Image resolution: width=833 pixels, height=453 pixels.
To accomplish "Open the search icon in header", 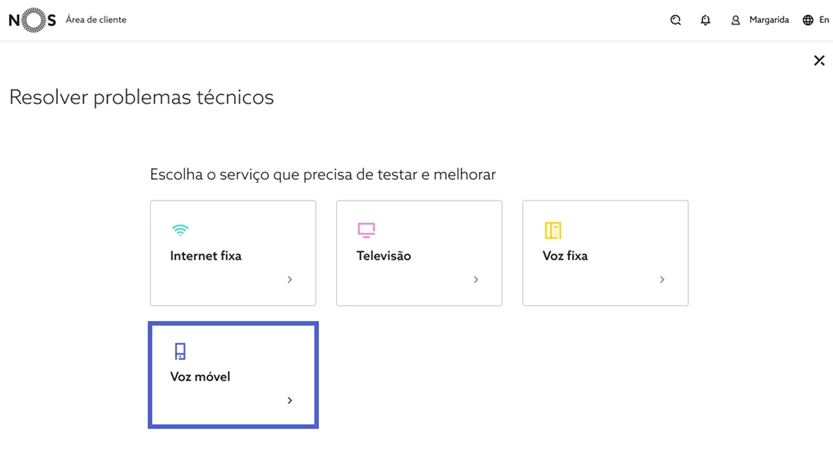I will (x=676, y=20).
